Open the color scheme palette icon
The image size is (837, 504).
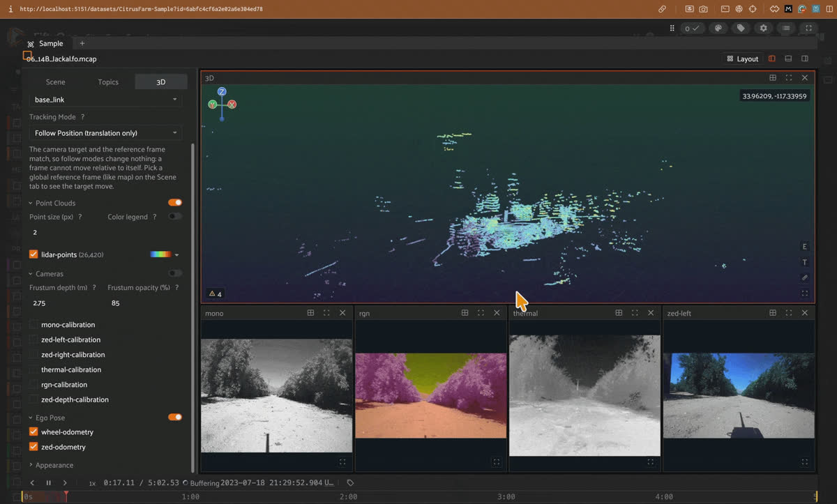(718, 29)
